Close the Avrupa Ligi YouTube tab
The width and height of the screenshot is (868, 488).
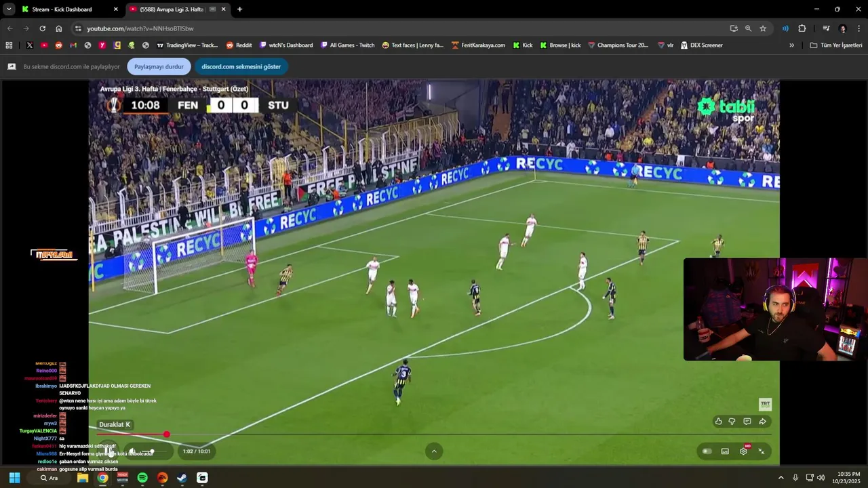pos(223,9)
